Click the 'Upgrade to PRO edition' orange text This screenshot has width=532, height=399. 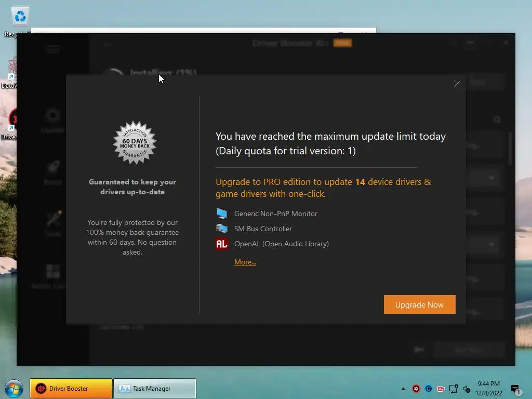tap(323, 188)
